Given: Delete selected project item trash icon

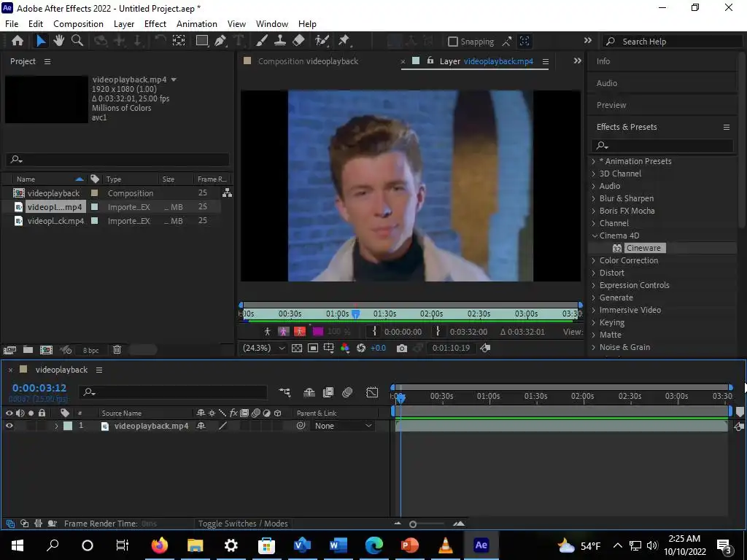Looking at the screenshot, I should pos(117,350).
